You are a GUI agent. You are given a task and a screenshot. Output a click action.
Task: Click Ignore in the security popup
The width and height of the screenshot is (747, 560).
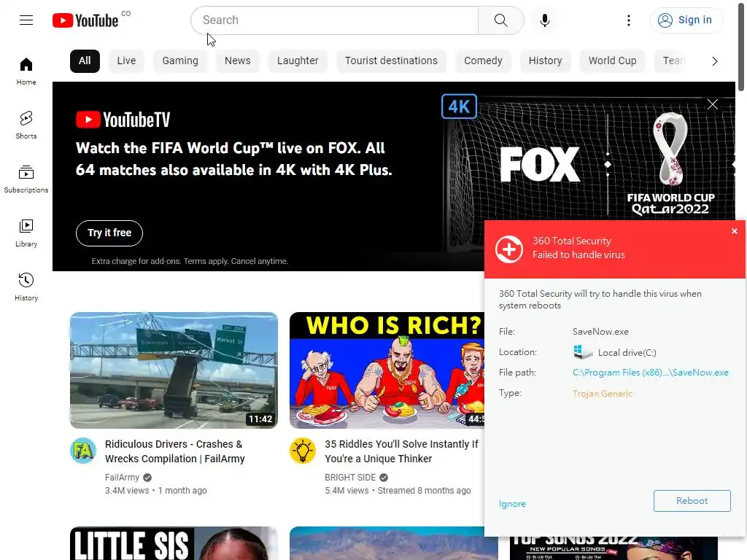pos(512,504)
